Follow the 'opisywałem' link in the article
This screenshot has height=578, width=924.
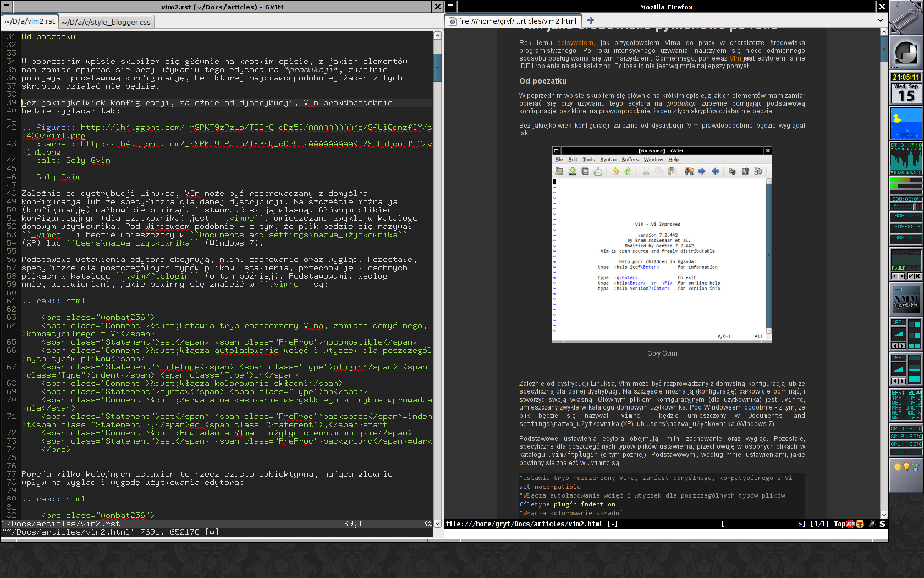pyautogui.click(x=575, y=43)
